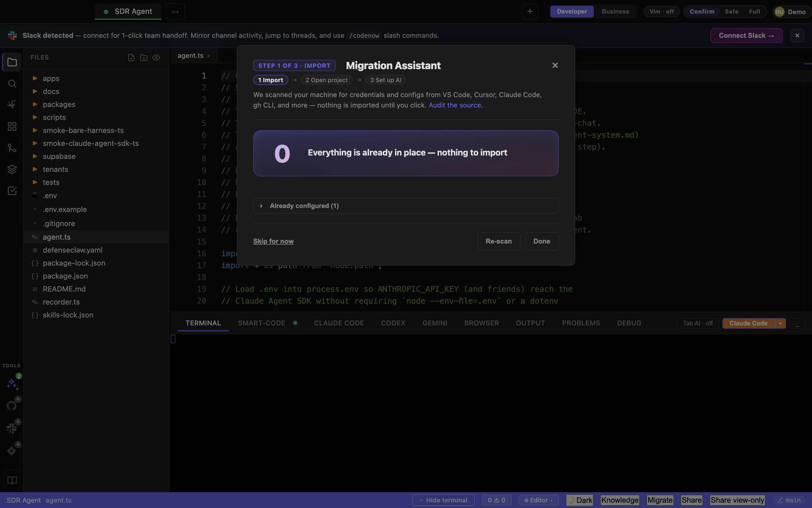Dismiss the Slack detected banner
Screen dimensions: 812x508
(797, 36)
